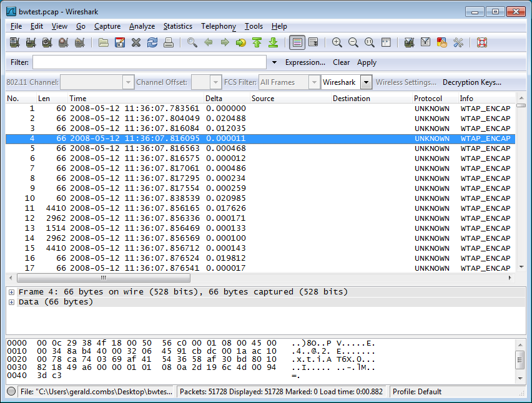Screen dimensions: 532x403
Task: Open a capture file folder icon
Action: click(x=104, y=42)
